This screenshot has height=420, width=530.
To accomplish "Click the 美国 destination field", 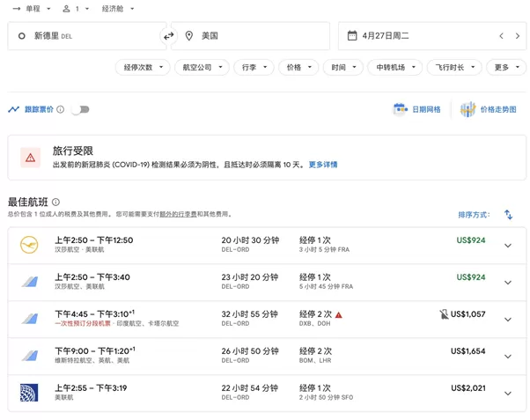I will click(x=250, y=36).
